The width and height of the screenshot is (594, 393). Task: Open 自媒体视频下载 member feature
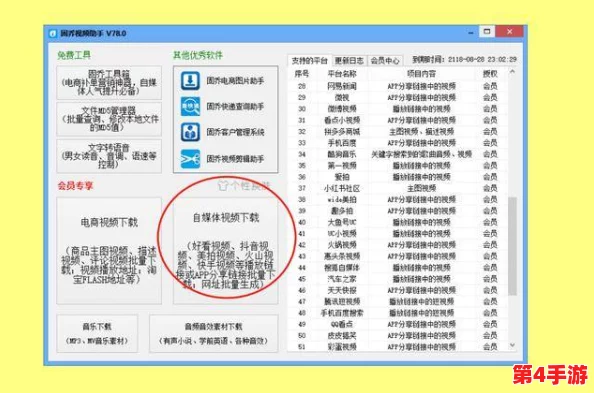click(226, 251)
